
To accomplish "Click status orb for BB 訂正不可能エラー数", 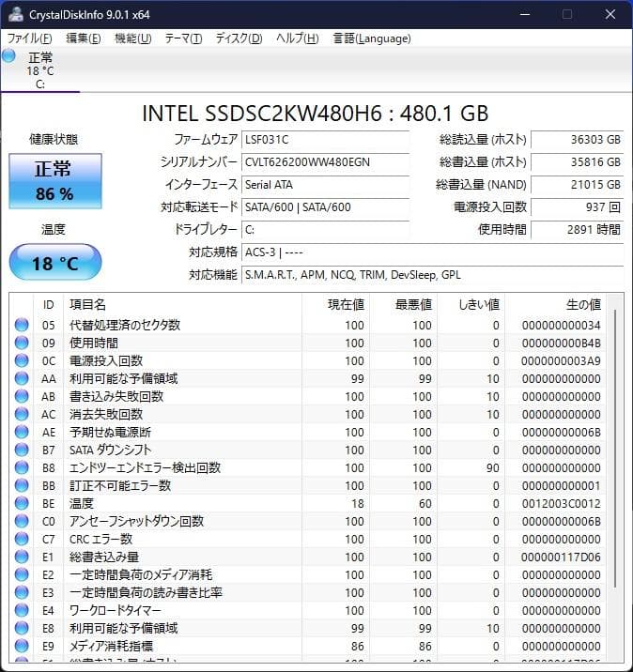I will point(22,485).
